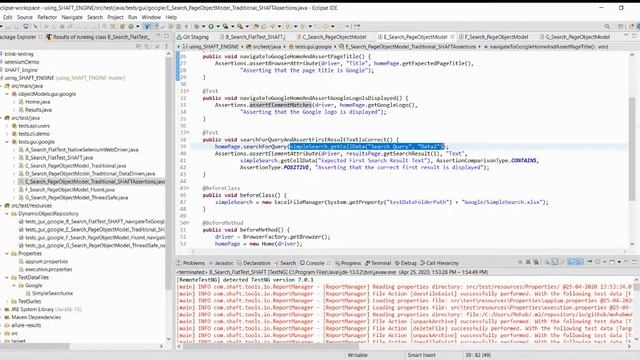Select Results.java in tree
640x360 pixels.
tap(38, 110)
